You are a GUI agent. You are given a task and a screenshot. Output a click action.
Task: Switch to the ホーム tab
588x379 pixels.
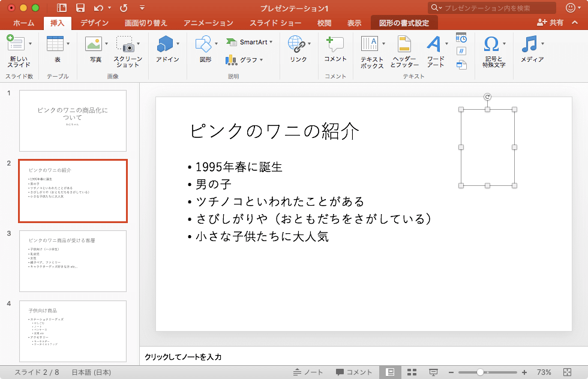point(23,23)
